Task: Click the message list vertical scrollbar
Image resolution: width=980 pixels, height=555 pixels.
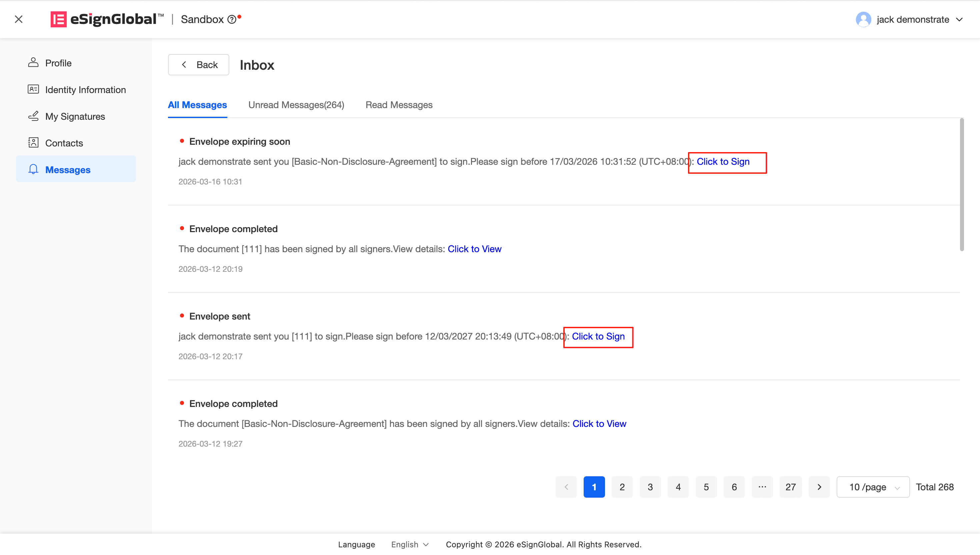Action: (961, 185)
